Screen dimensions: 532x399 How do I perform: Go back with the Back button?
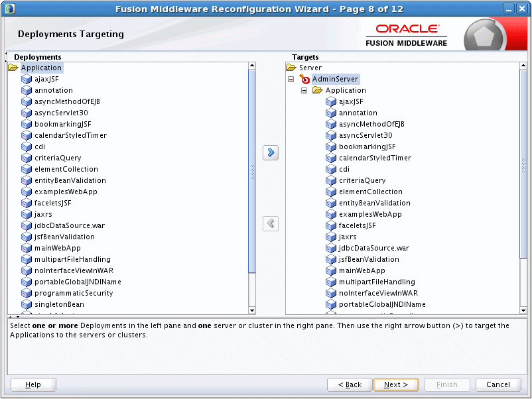click(x=350, y=384)
